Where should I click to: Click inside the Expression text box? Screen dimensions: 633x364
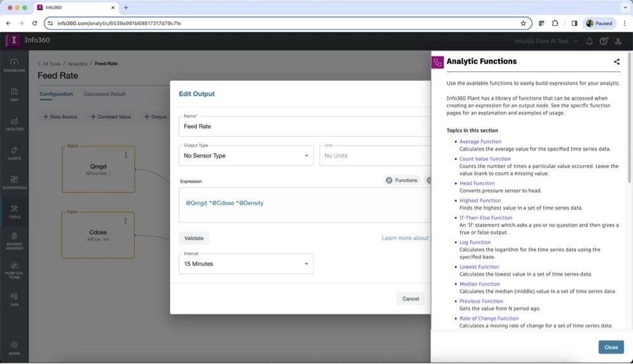tap(305, 205)
